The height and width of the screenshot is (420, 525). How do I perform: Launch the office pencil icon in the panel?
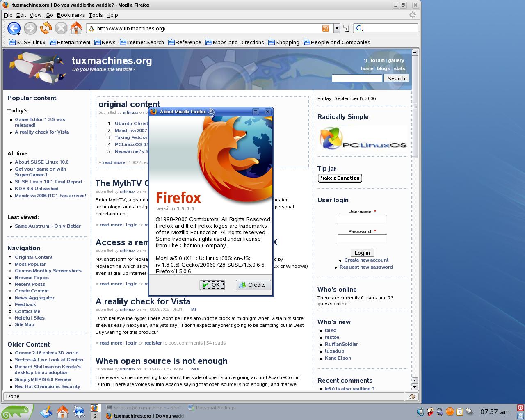(x=46, y=411)
